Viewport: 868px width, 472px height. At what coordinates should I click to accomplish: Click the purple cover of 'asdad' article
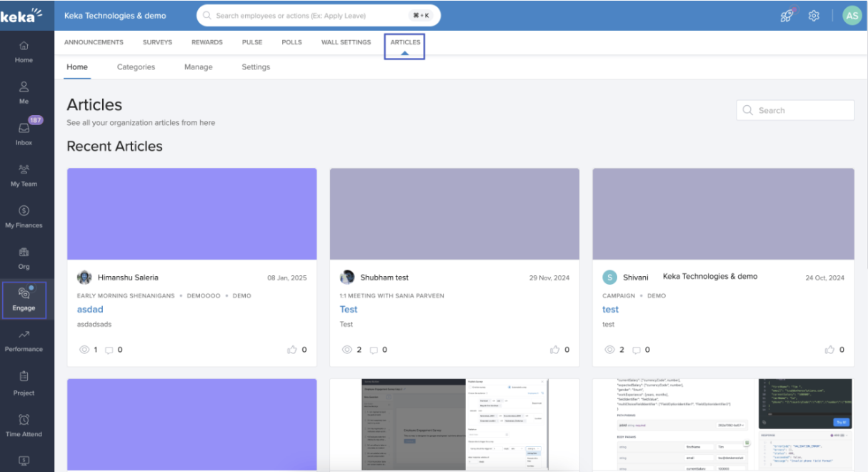pos(191,214)
